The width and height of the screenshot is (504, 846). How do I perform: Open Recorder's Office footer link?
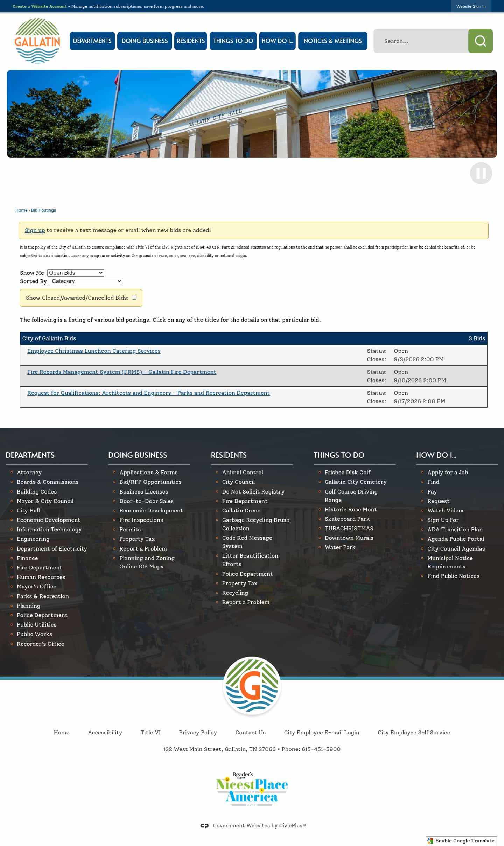[41, 644]
